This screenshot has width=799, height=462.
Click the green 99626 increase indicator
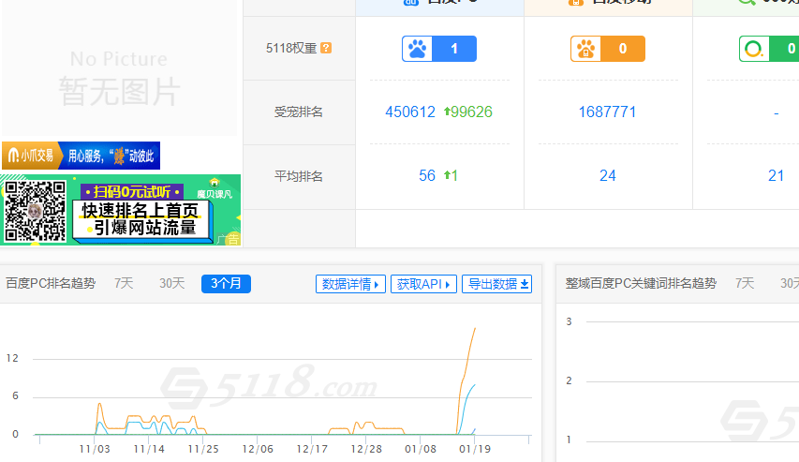pos(468,112)
